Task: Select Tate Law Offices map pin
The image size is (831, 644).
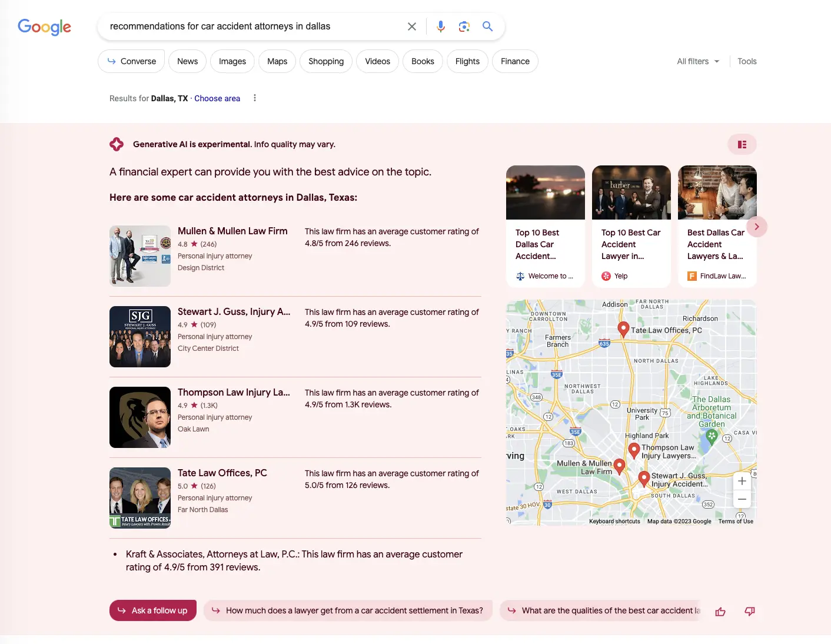Action: pyautogui.click(x=623, y=329)
